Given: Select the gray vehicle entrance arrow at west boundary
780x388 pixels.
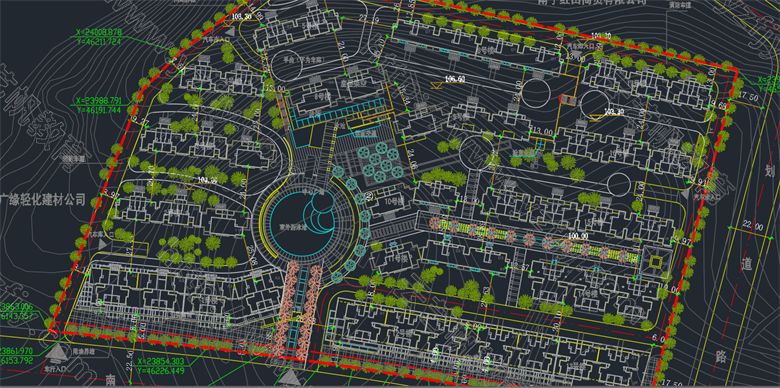Looking at the screenshot, I should click(x=102, y=244).
